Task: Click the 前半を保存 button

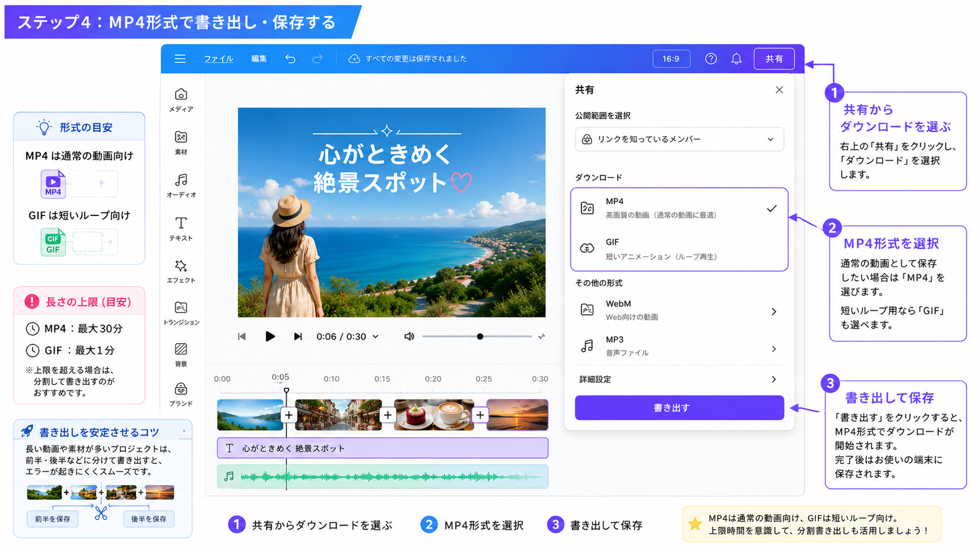Action: [53, 519]
